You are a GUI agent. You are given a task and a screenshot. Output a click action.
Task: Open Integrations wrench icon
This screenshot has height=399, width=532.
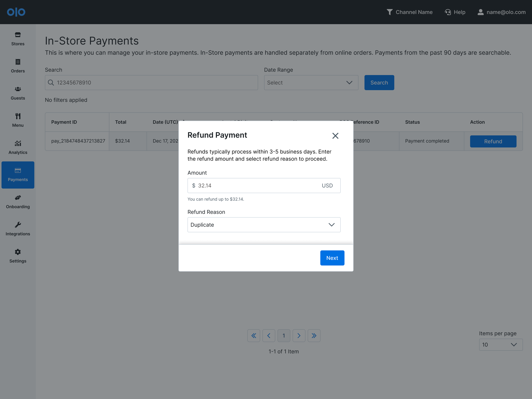click(x=18, y=225)
